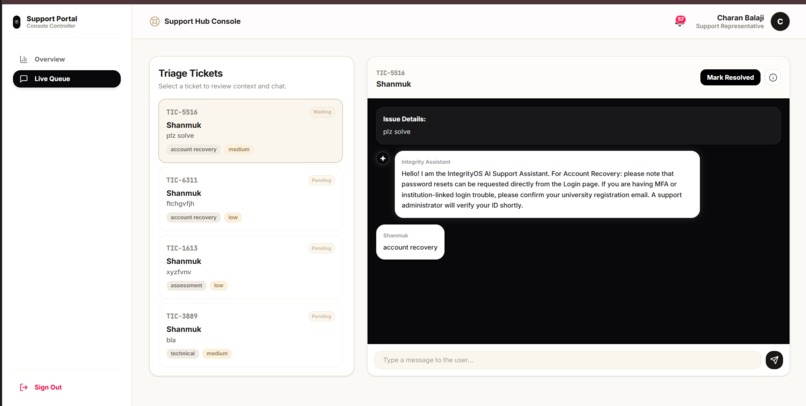The width and height of the screenshot is (806, 406).
Task: Click the medium tag on TIC-5516
Action: pos(239,150)
